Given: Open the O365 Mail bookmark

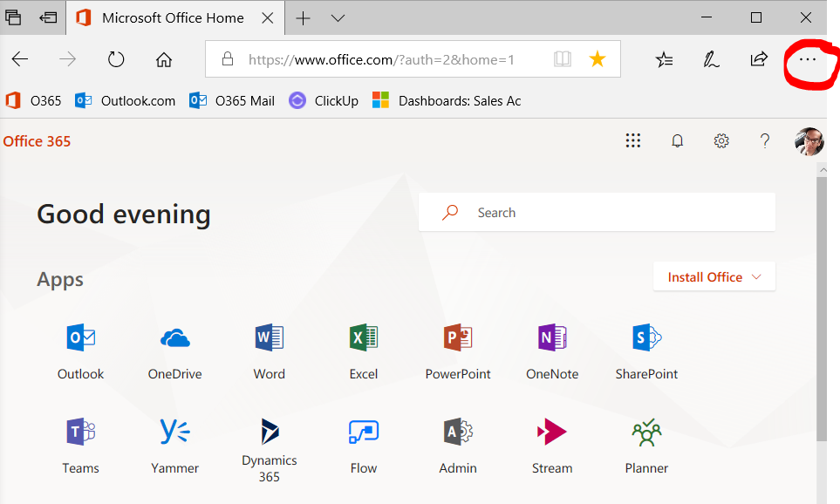Looking at the screenshot, I should point(232,100).
